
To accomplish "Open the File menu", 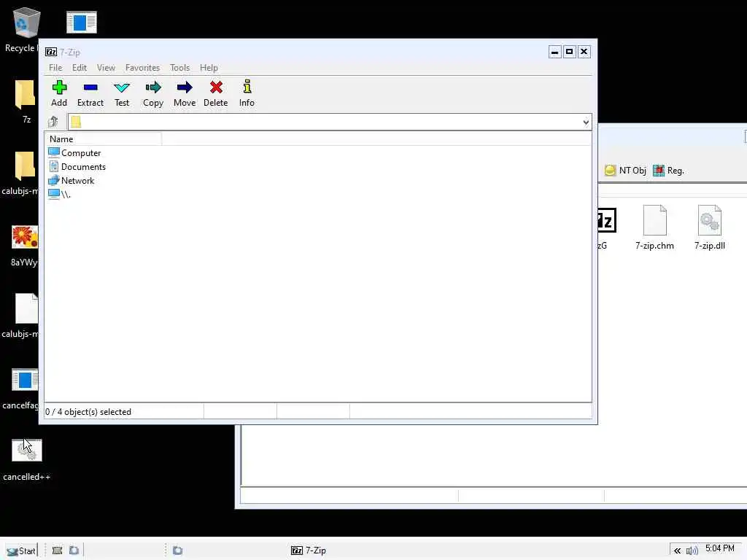I will (x=55, y=68).
